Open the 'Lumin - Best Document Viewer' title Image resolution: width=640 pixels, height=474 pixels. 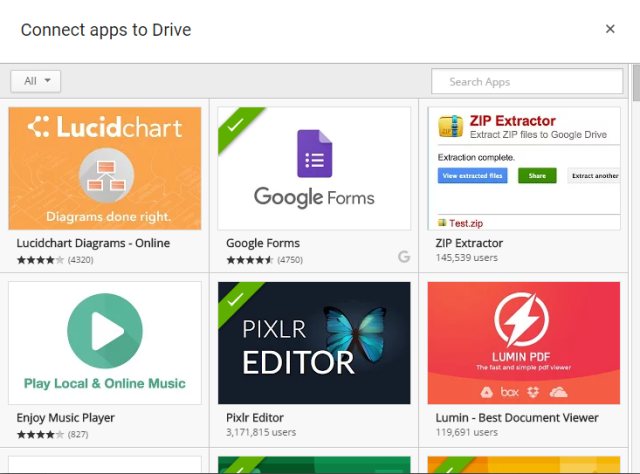pos(517,418)
